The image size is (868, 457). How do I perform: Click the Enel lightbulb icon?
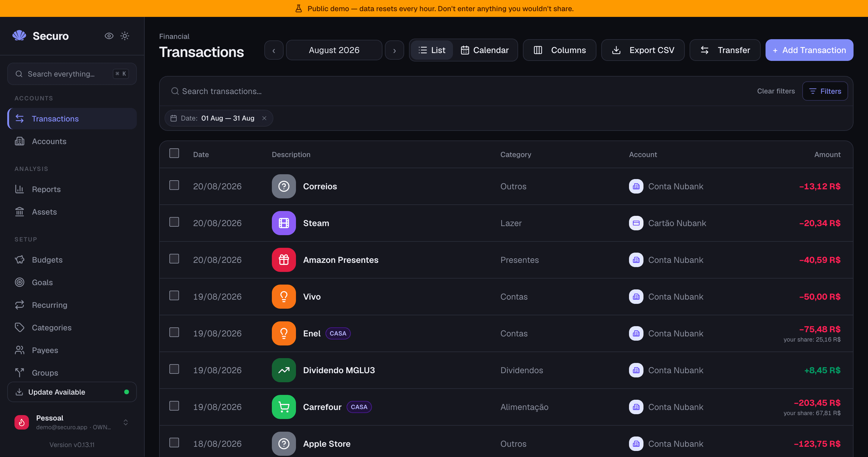pos(284,333)
